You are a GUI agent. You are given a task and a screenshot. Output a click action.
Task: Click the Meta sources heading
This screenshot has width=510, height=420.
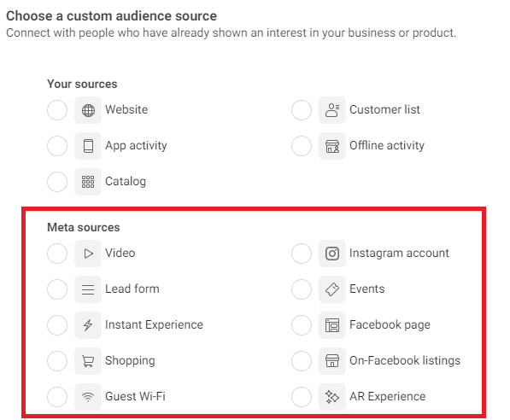[84, 227]
